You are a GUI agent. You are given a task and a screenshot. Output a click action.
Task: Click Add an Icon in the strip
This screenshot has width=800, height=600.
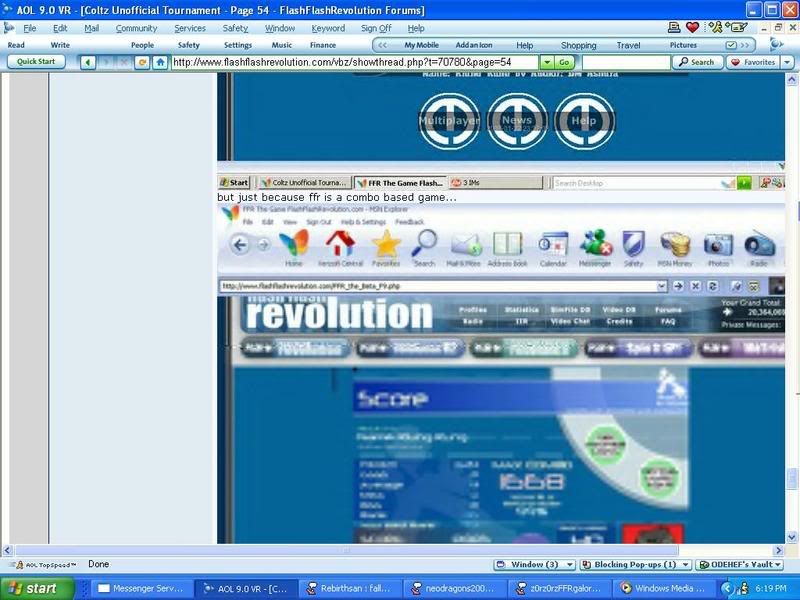pyautogui.click(x=474, y=45)
